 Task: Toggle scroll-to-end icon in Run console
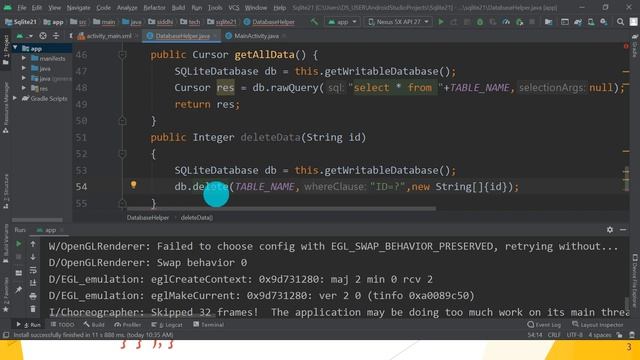point(33,283)
